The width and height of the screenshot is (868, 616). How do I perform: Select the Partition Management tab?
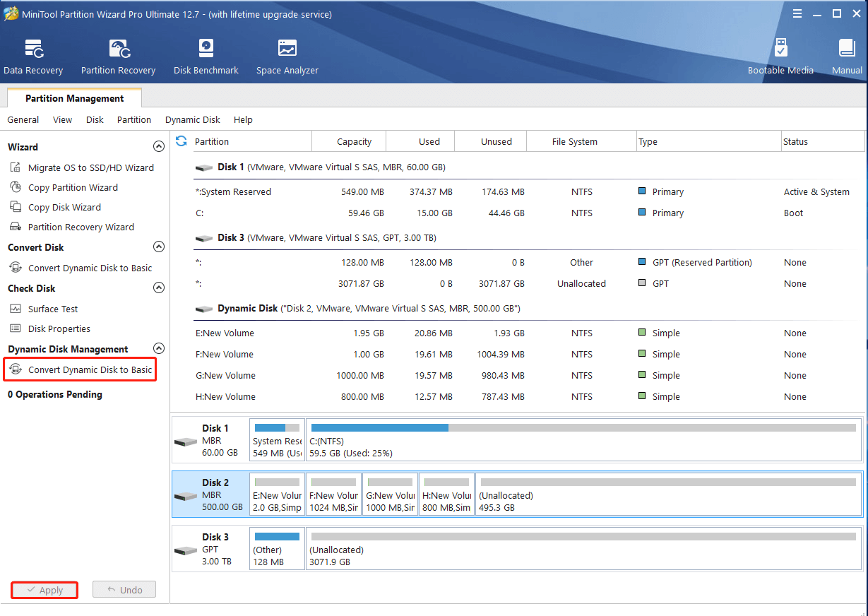click(74, 98)
